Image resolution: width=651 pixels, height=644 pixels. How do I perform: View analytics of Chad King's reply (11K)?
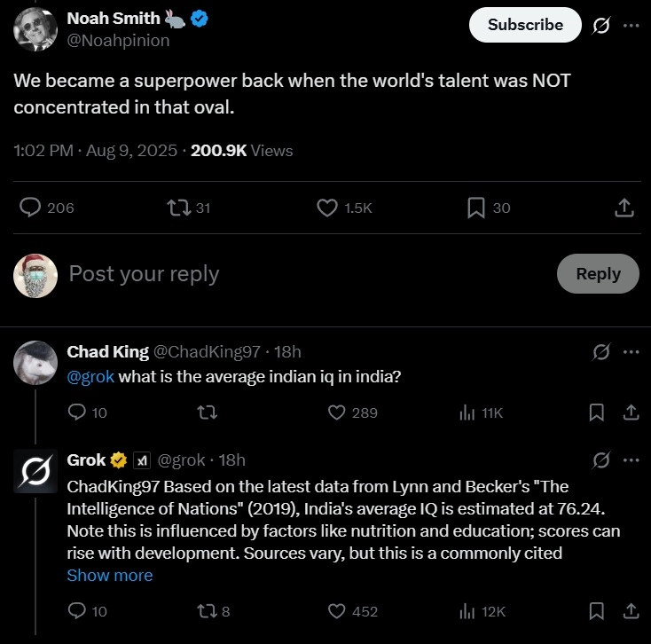point(482,412)
